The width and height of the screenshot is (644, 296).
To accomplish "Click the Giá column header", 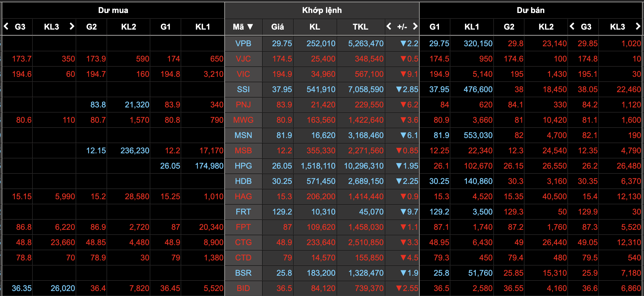I will [277, 27].
